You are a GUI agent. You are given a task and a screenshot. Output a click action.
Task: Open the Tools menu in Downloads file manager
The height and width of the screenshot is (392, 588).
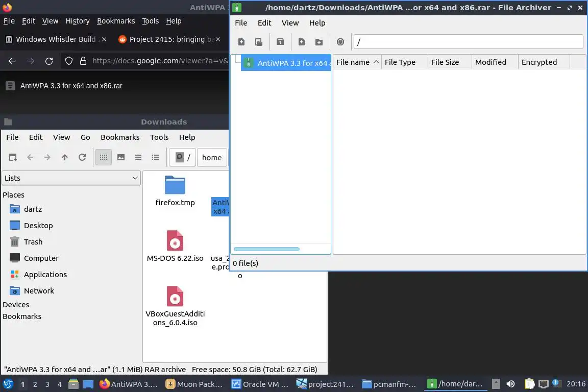159,137
